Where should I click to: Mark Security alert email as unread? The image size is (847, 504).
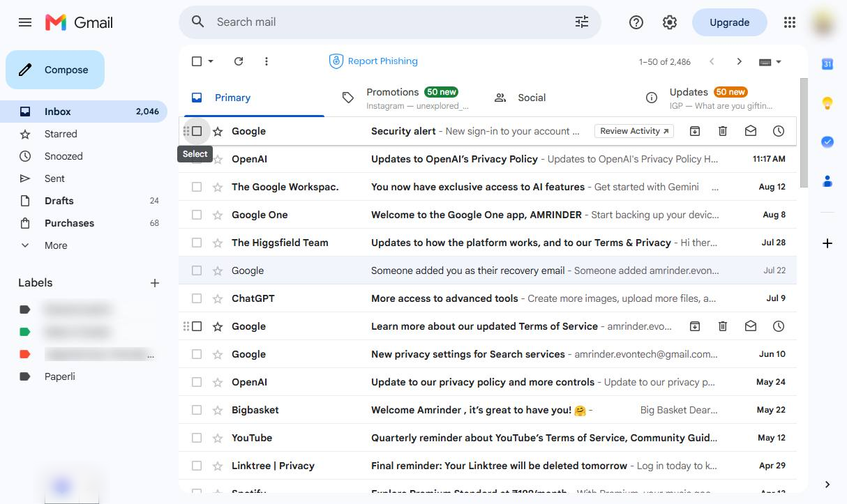tap(751, 131)
